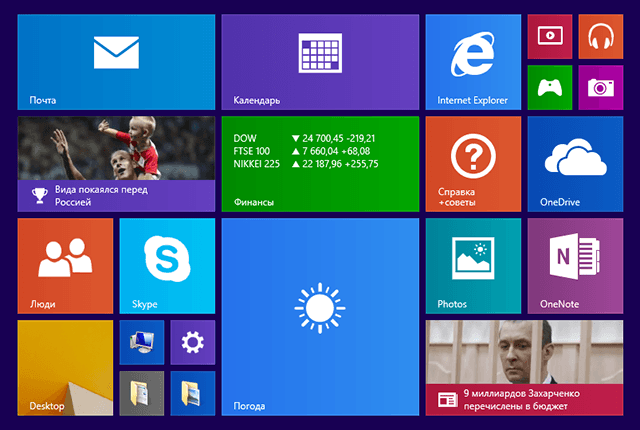The width and height of the screenshot is (640, 430).
Task: Open the documents folder tile on gray background
Action: click(x=142, y=393)
